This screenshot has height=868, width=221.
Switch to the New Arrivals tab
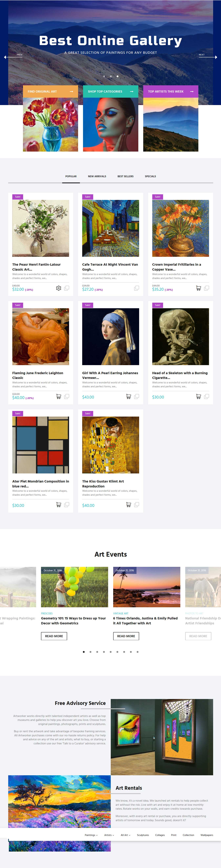[97, 177]
